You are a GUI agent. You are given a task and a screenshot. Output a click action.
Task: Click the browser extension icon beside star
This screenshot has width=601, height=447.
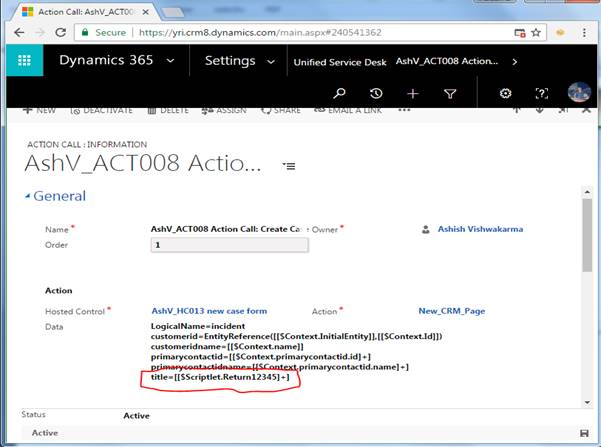coord(560,33)
